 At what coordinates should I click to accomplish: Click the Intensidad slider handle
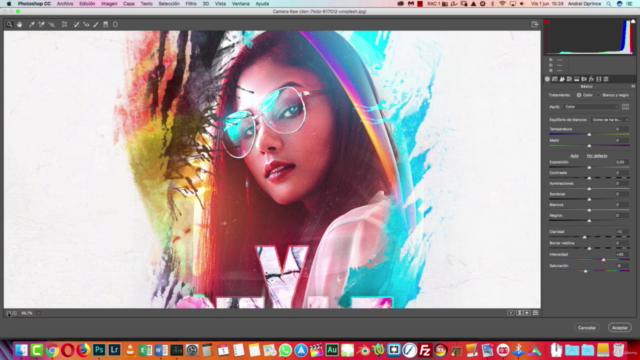604,260
